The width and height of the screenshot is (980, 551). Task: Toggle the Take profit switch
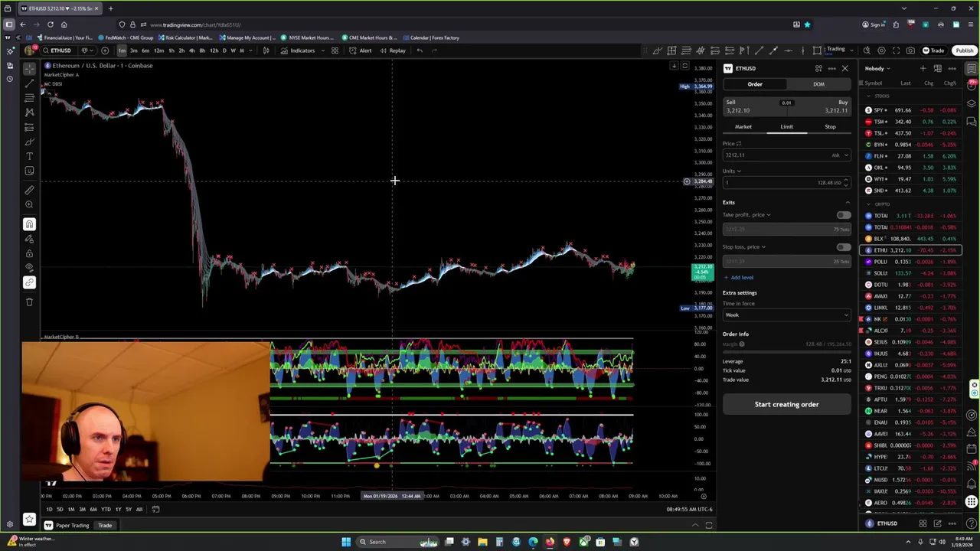pyautogui.click(x=843, y=215)
